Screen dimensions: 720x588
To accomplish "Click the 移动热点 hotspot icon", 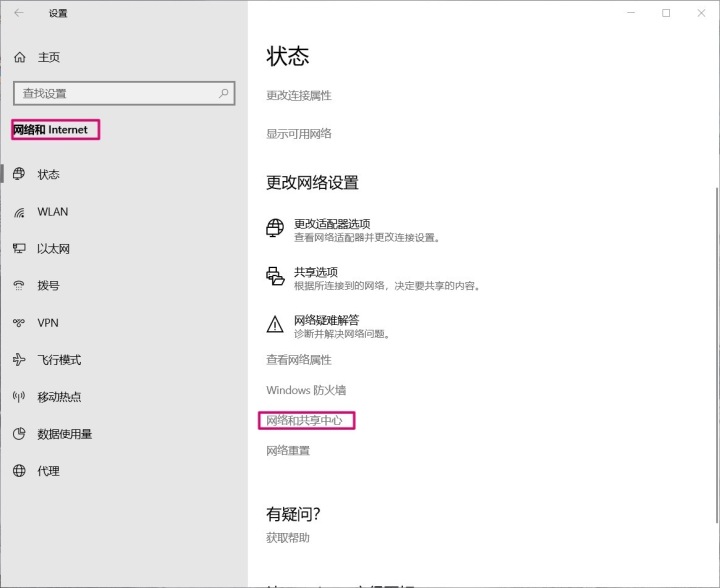I will tap(19, 396).
